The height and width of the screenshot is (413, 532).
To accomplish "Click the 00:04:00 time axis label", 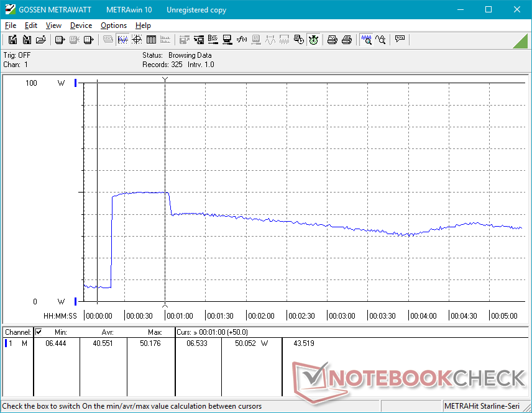I will click(423, 316).
